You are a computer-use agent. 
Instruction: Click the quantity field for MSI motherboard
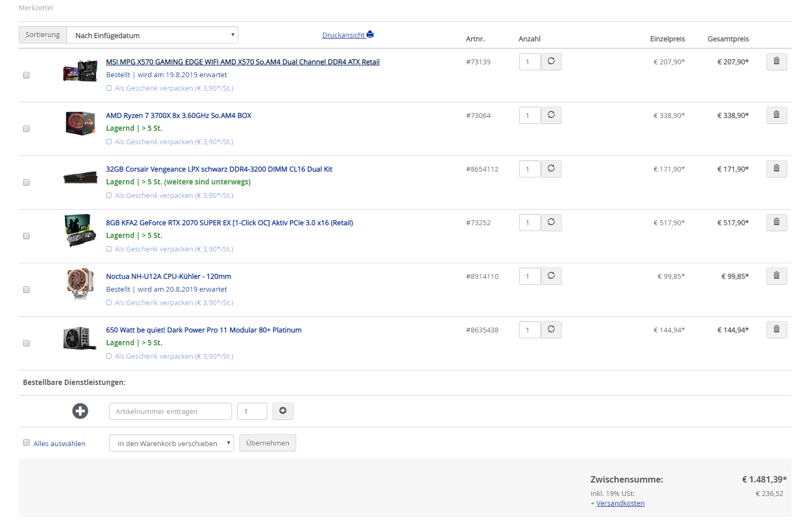click(x=530, y=62)
